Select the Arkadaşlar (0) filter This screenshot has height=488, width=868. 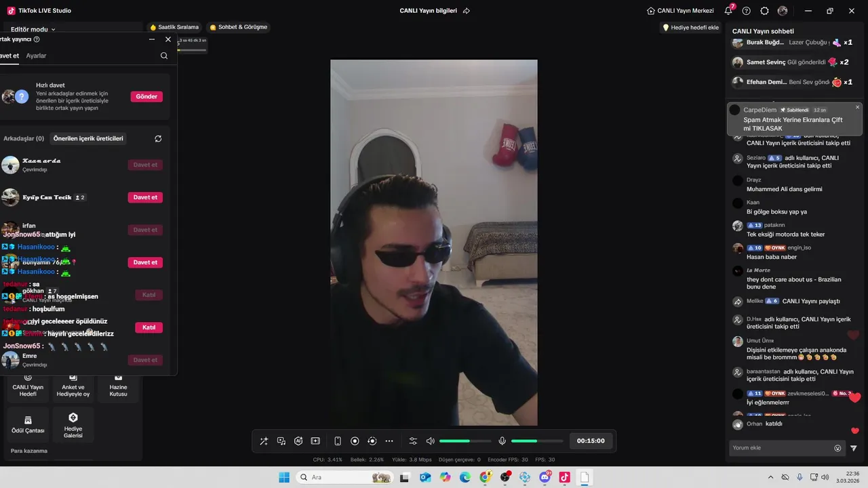[24, 138]
